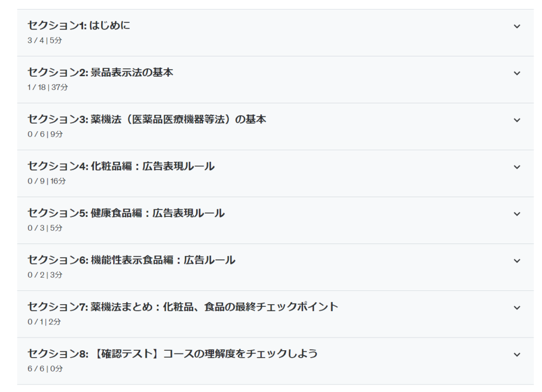Open section titled セクション3: 薬機法の基本

coord(147,120)
